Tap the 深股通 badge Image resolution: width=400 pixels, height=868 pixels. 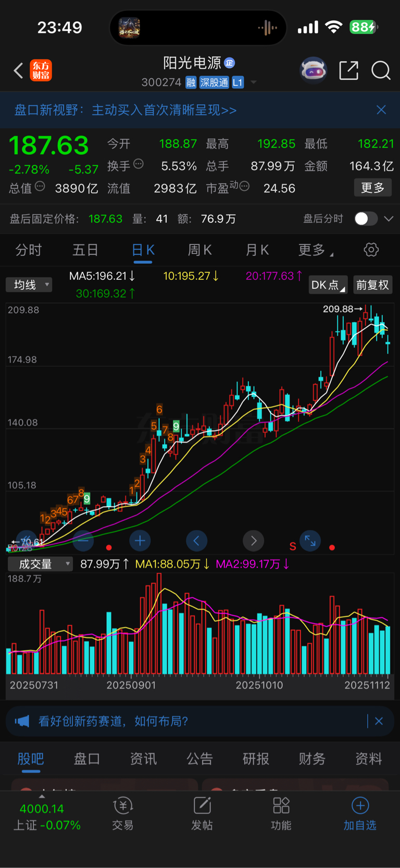pyautogui.click(x=214, y=82)
